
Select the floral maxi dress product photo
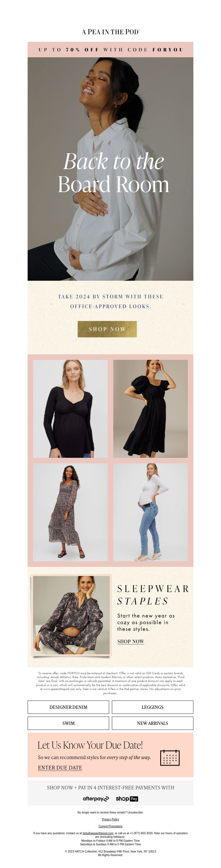pyautogui.click(x=70, y=512)
